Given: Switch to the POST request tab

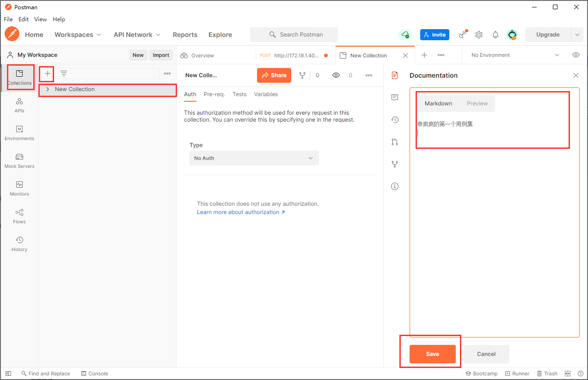Looking at the screenshot, I should [295, 55].
